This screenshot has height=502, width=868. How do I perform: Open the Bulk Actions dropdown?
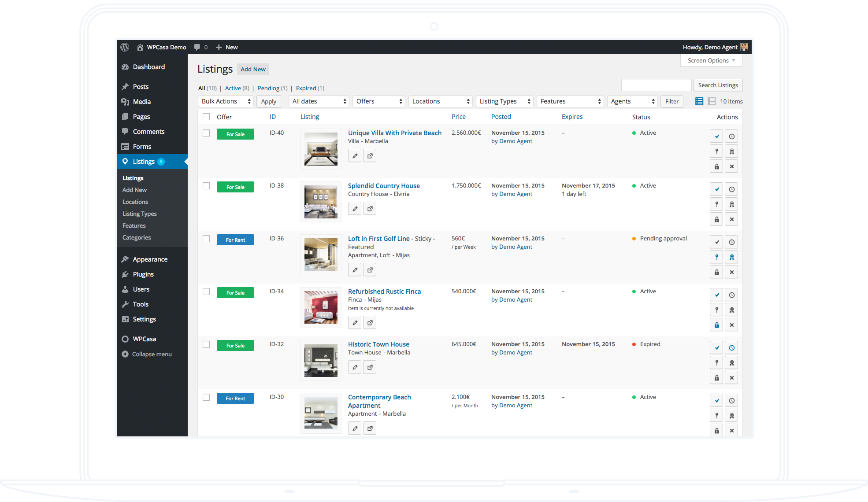226,101
